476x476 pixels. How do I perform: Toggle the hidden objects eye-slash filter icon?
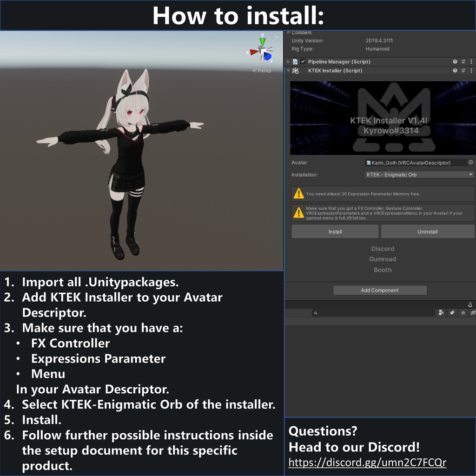click(474, 312)
